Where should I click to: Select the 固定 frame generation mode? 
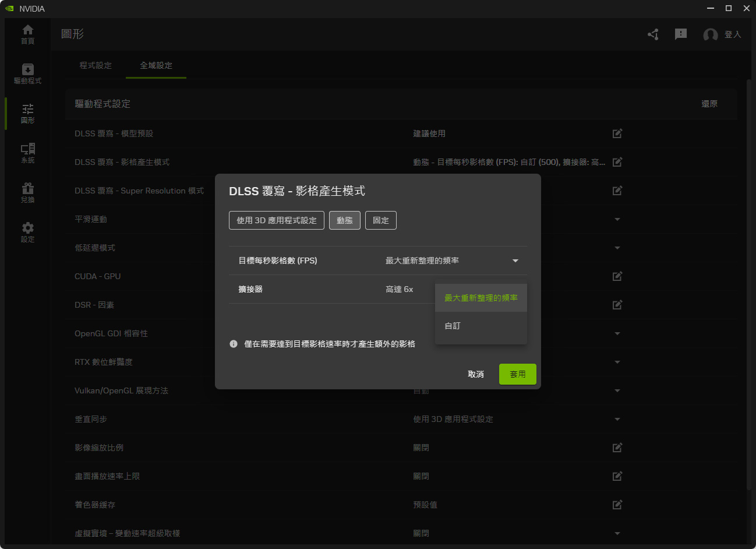point(381,220)
